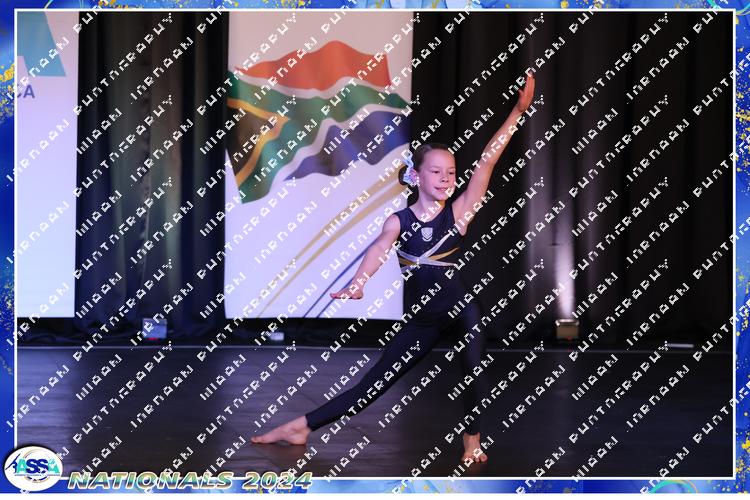Click the stage floor light on left
The image size is (750, 500).
pos(154,329)
